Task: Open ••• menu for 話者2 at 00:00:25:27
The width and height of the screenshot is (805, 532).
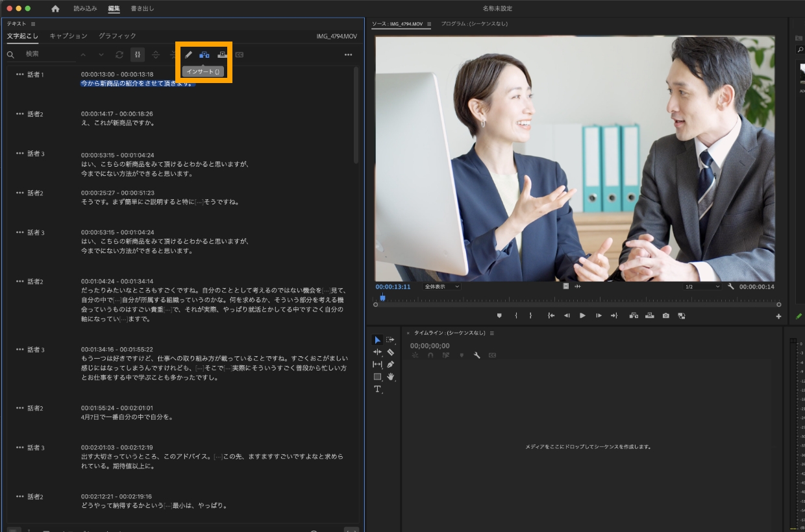Action: point(19,193)
